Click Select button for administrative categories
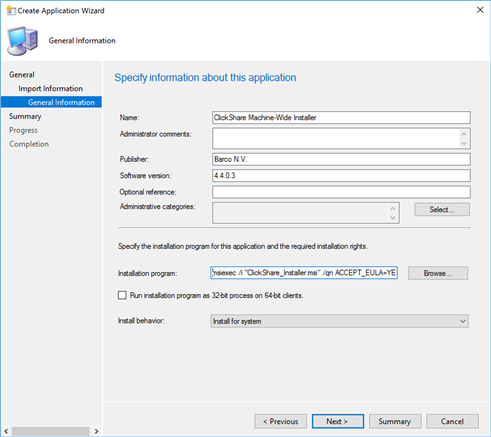 pos(442,210)
